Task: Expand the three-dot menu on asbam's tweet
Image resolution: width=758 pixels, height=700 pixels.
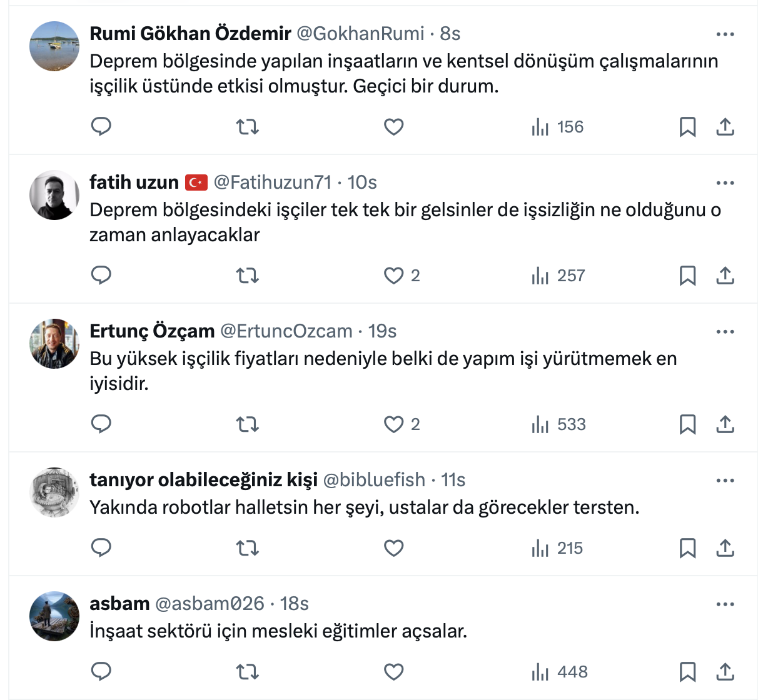Action: [x=725, y=604]
